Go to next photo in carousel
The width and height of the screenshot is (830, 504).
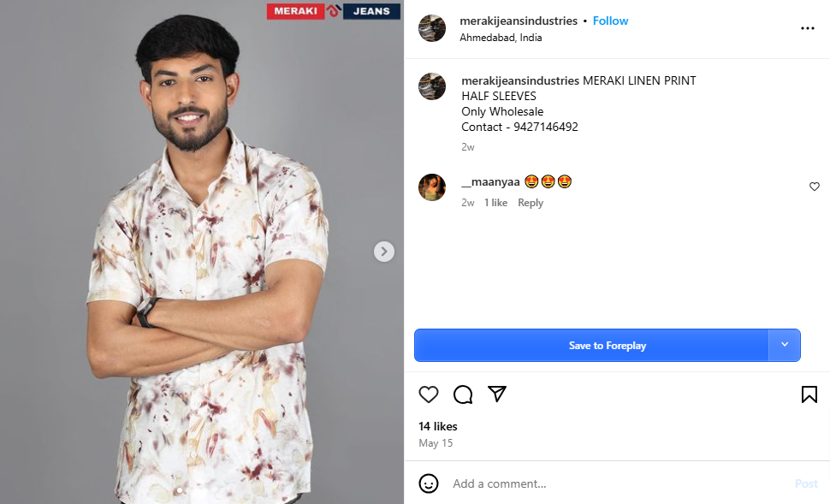tap(384, 252)
